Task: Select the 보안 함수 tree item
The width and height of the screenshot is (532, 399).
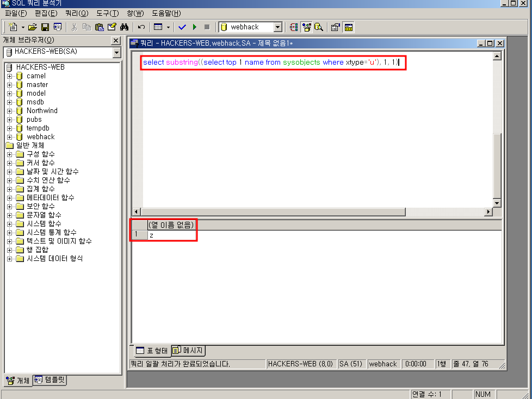Action: click(40, 206)
